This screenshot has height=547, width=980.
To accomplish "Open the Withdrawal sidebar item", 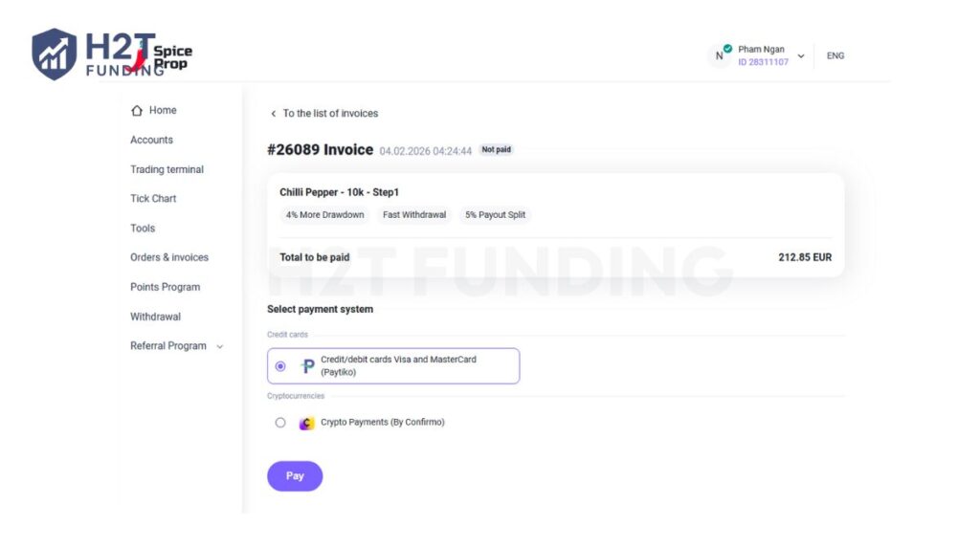I will click(155, 317).
